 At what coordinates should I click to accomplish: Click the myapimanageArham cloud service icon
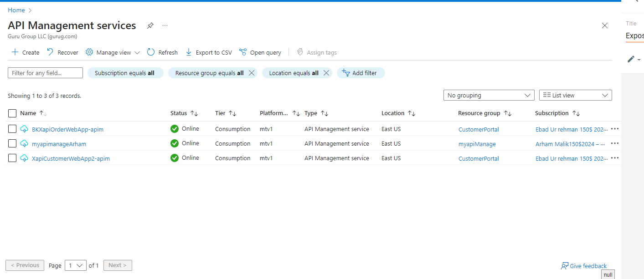coord(24,144)
